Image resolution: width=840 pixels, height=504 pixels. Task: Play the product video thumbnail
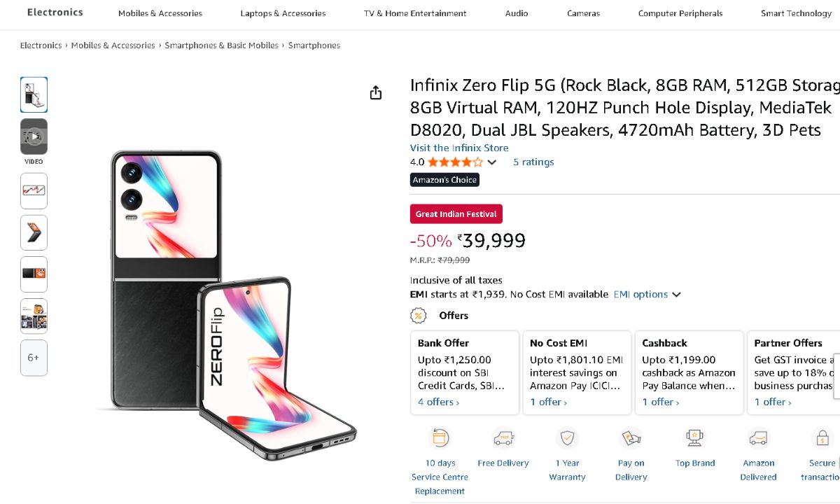[x=34, y=137]
